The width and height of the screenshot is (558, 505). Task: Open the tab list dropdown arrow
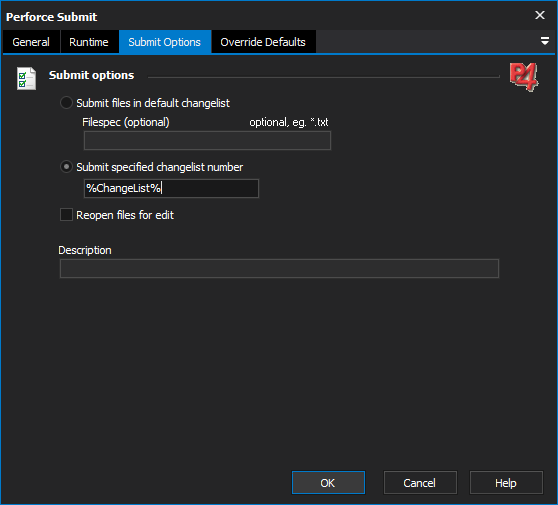tap(544, 41)
